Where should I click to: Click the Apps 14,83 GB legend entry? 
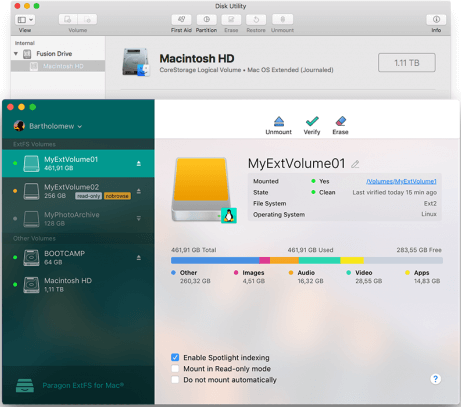tap(422, 277)
